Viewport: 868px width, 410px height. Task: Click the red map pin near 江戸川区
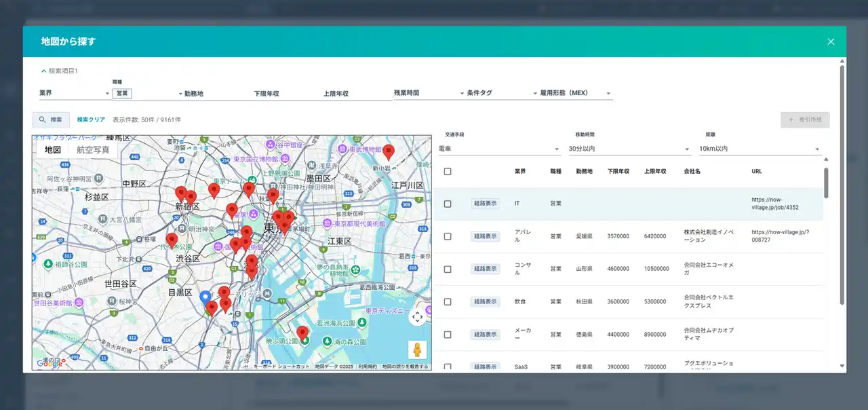[x=389, y=151]
